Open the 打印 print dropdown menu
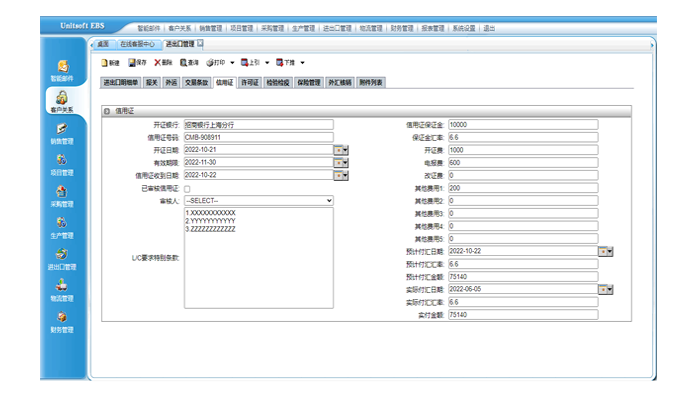 (230, 62)
